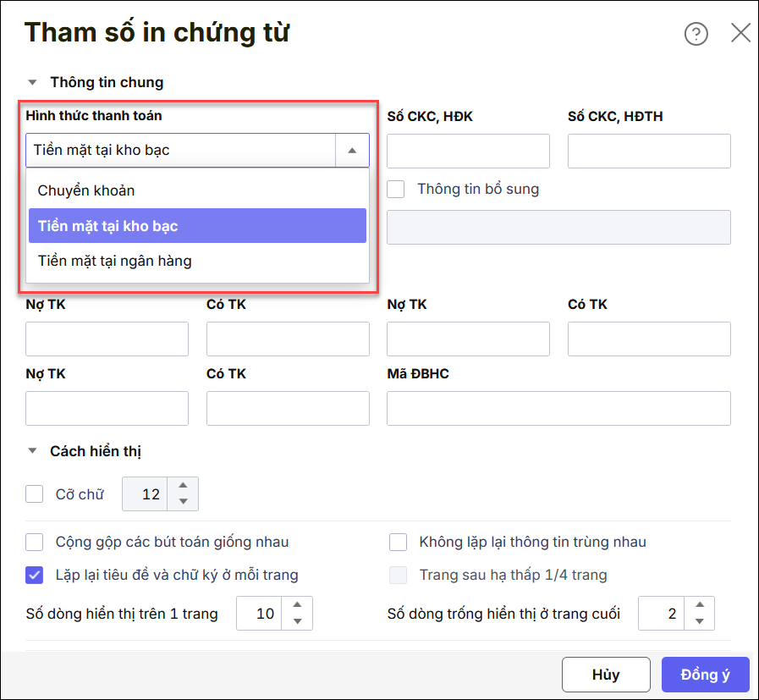
Task: Click the disabled Thông tin bổ sung text box
Action: click(x=558, y=227)
